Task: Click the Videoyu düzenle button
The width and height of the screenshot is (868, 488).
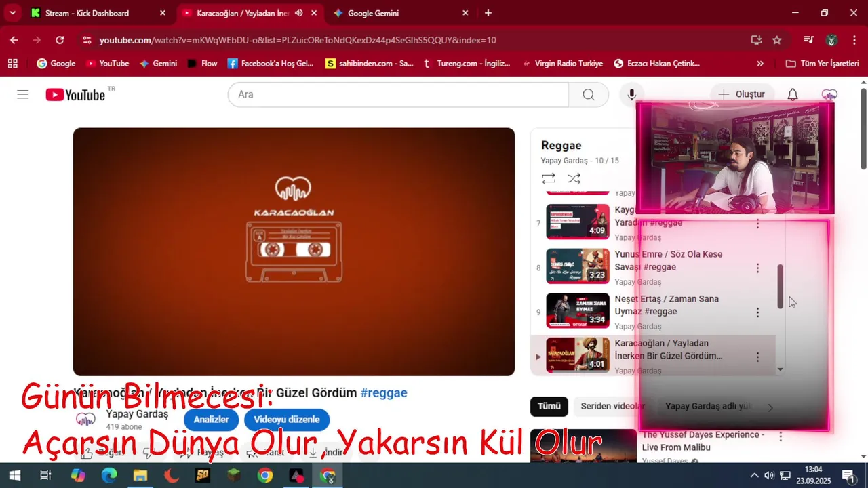Action: pyautogui.click(x=287, y=420)
